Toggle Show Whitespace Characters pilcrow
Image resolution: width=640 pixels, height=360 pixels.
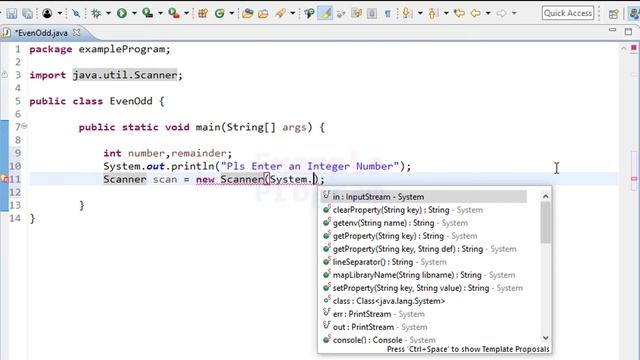[x=387, y=14]
